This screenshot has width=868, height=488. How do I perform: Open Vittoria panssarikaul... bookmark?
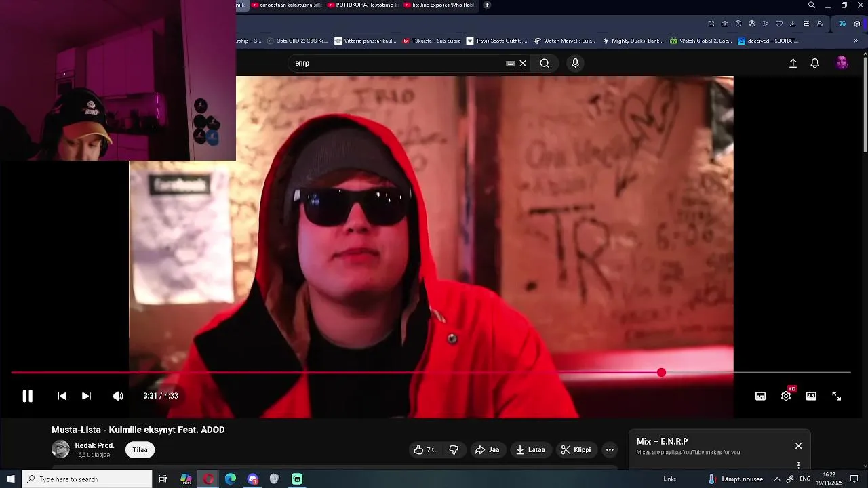366,41
